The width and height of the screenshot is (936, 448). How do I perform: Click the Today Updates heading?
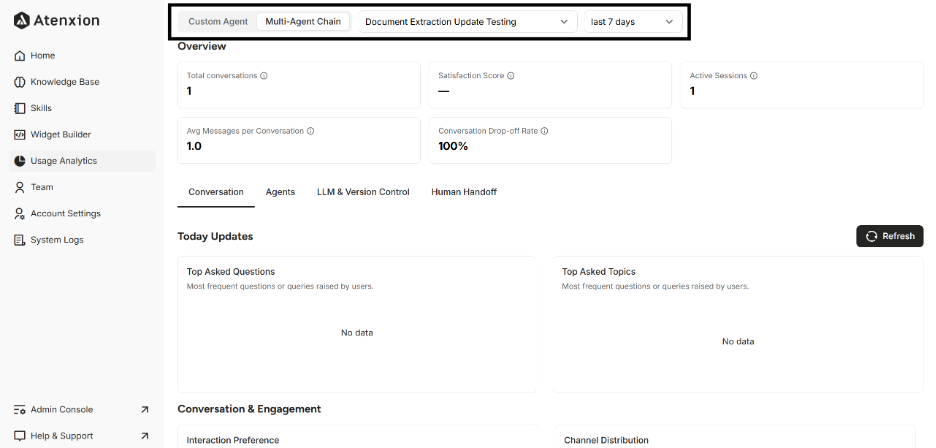pyautogui.click(x=215, y=237)
